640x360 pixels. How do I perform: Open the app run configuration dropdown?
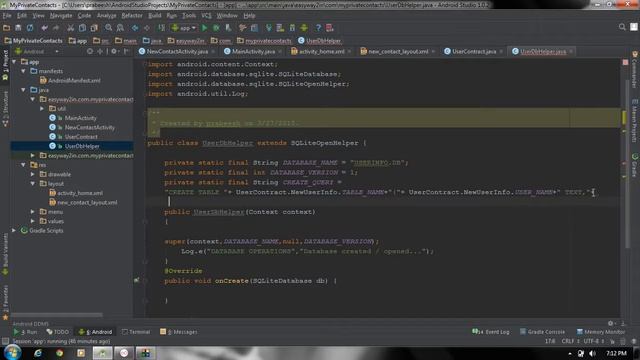pyautogui.click(x=184, y=28)
